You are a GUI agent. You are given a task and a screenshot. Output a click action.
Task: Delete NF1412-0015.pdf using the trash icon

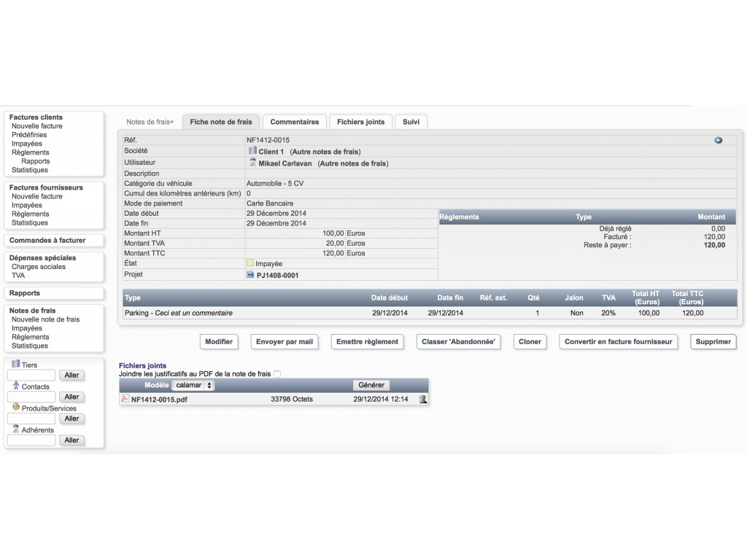coord(422,399)
